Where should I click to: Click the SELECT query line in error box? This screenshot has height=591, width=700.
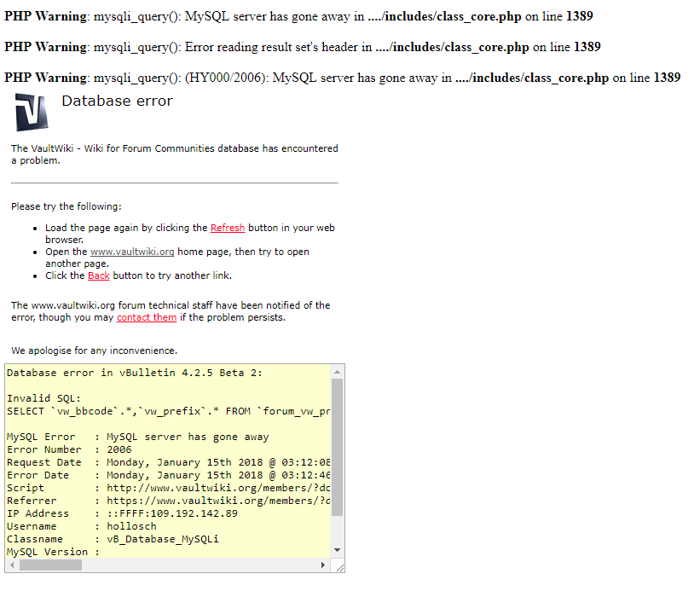168,412
